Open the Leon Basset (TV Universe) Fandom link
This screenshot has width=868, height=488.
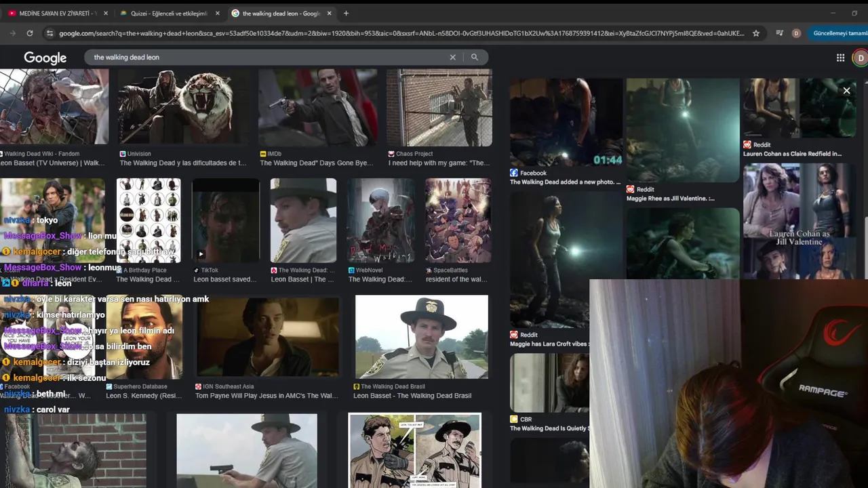click(52, 163)
